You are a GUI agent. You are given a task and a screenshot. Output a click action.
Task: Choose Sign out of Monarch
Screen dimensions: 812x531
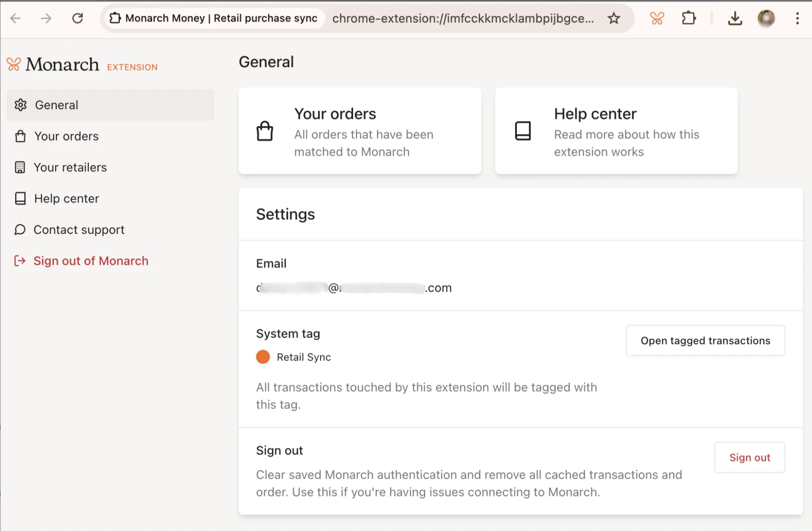click(91, 261)
